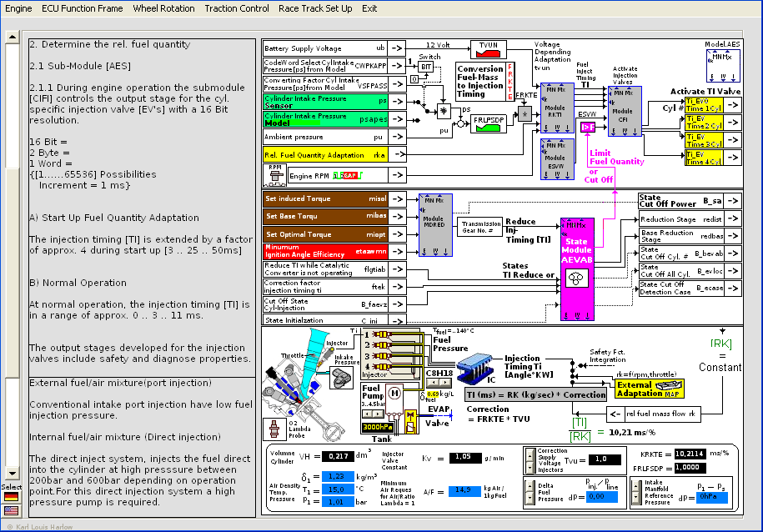
Task: Select the German flag language option
Action: coord(11,496)
